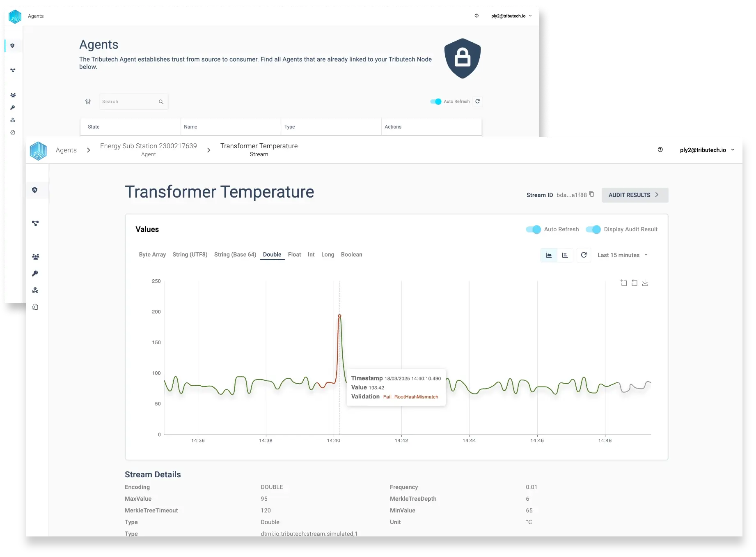Select the certificate document icon in sidebar

tap(36, 307)
